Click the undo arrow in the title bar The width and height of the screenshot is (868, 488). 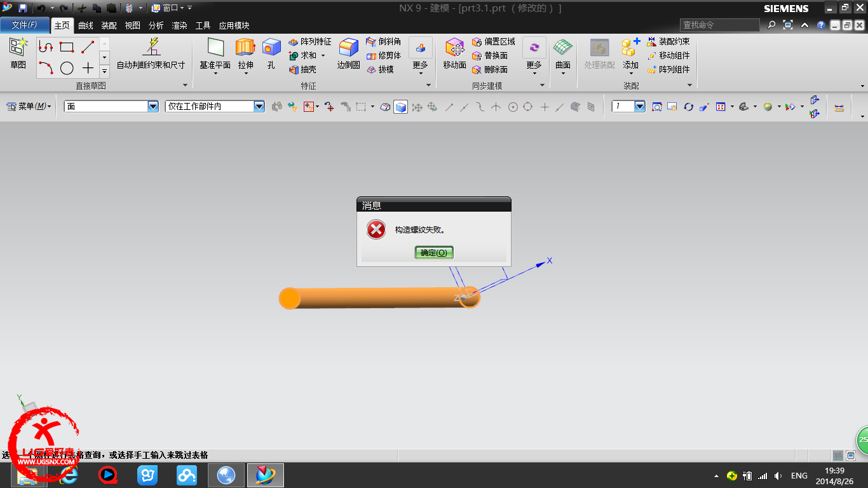(x=40, y=8)
